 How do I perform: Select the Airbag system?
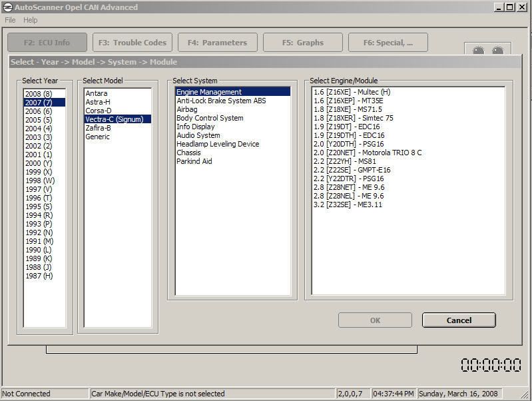(233, 109)
